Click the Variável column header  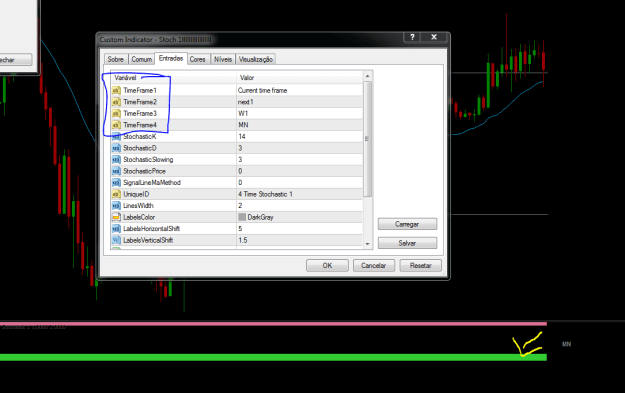click(173, 78)
